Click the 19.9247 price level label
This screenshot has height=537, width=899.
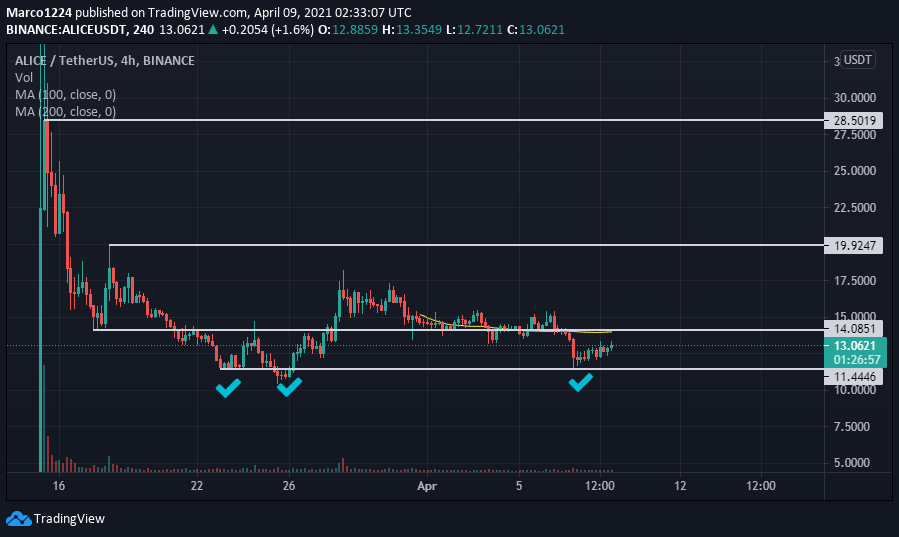coord(854,245)
